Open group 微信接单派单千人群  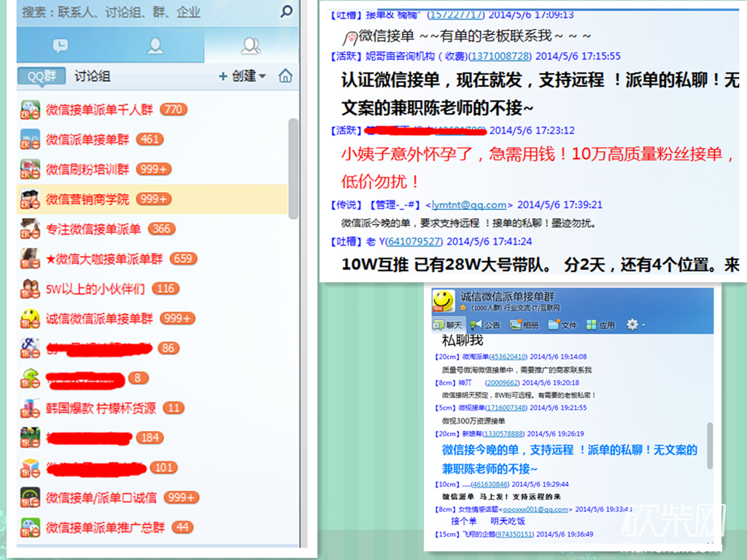pos(152,109)
